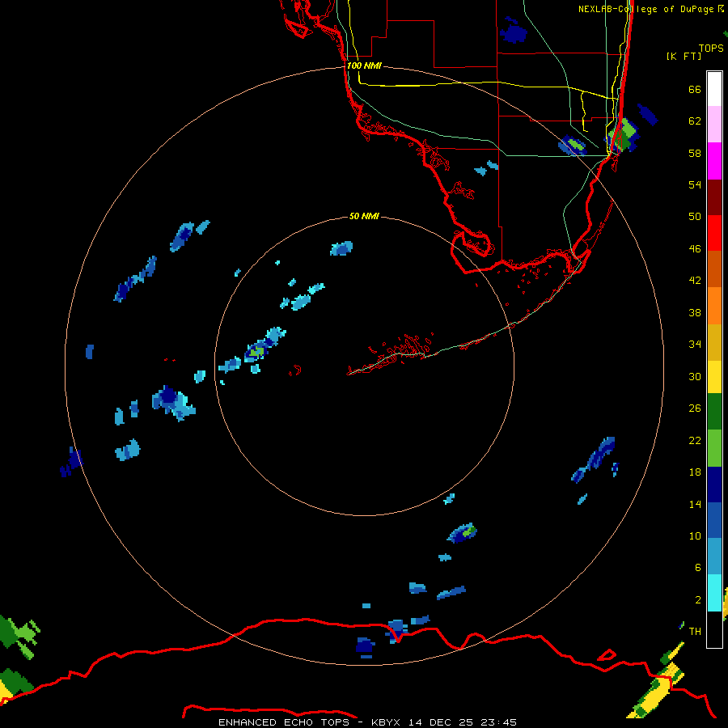The height and width of the screenshot is (728, 728).
Task: Click the TH threshold label
Action: 695,631
